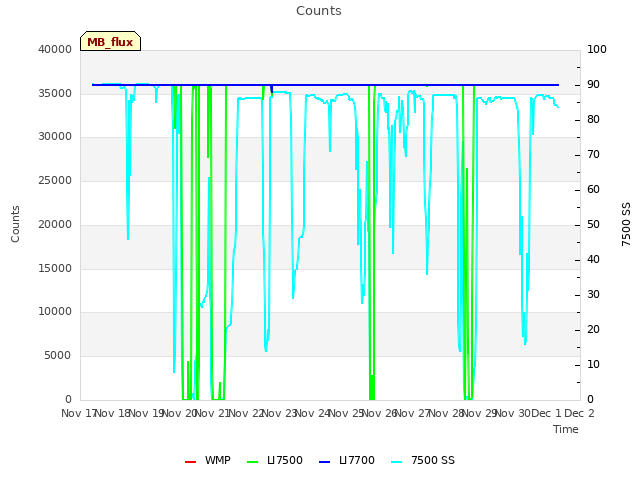Click the 35000 left axis tick label

[x=55, y=93]
